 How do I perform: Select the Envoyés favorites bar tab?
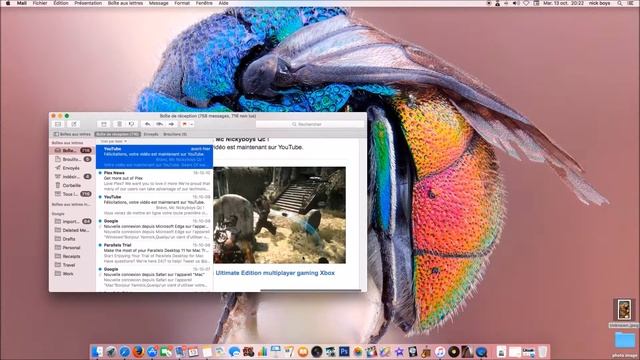tap(151, 134)
